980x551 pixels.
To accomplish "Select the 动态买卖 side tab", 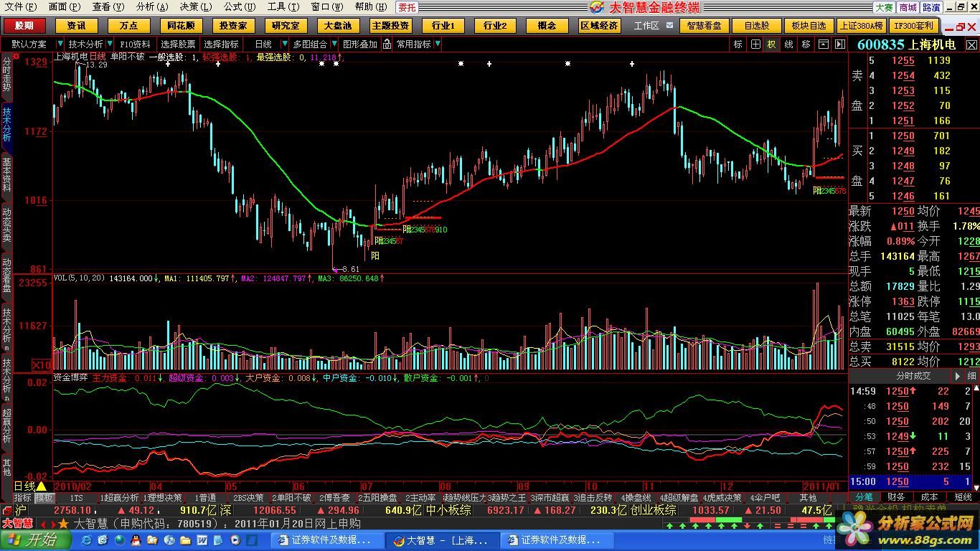I will coord(6,225).
